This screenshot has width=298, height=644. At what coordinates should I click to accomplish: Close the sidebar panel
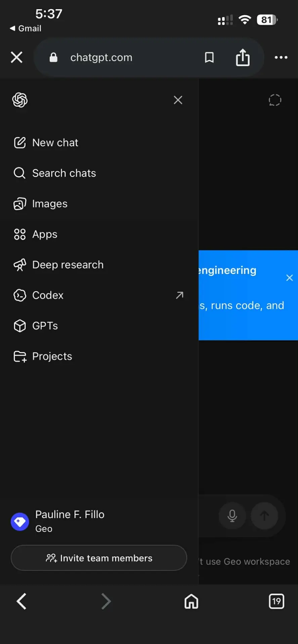[x=178, y=100]
